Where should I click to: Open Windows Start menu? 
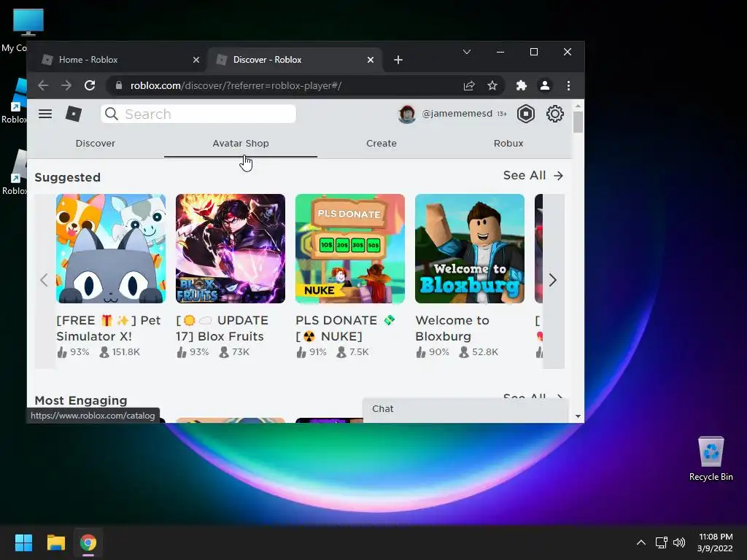click(x=23, y=542)
